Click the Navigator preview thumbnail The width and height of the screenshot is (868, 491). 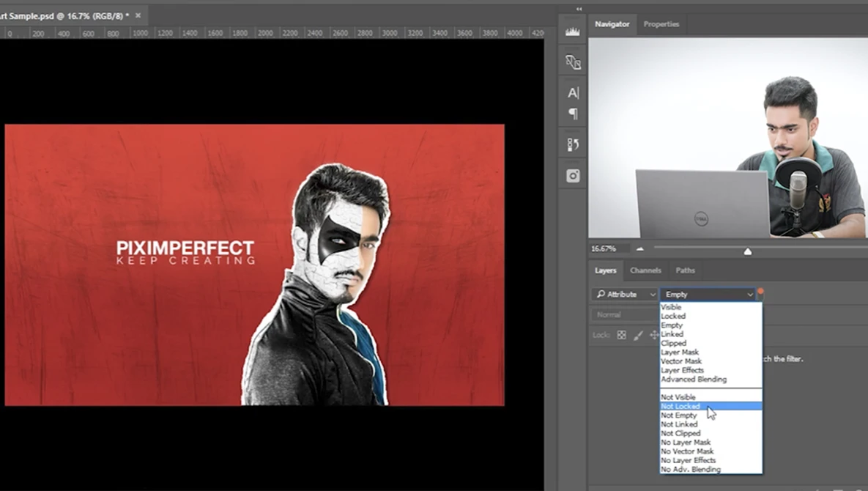[x=728, y=138]
